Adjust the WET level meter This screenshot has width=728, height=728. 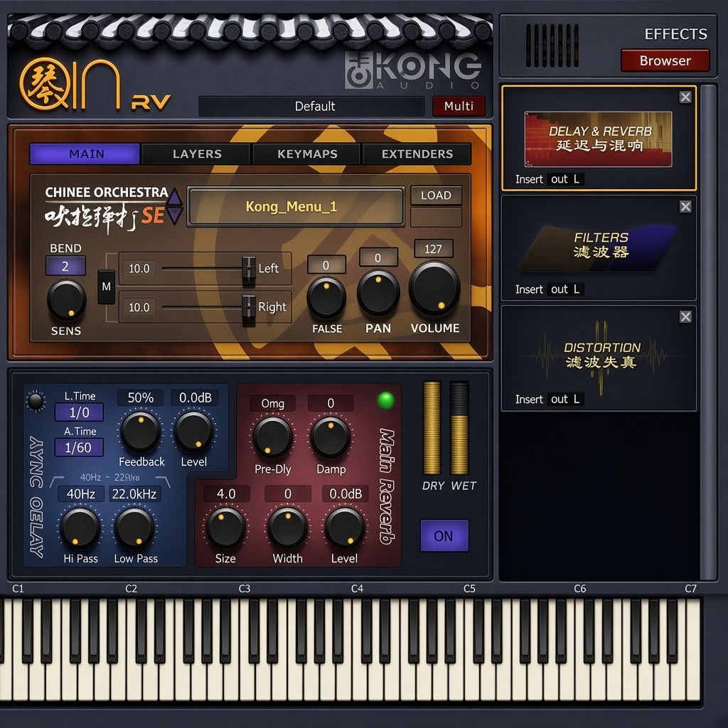coord(459,427)
